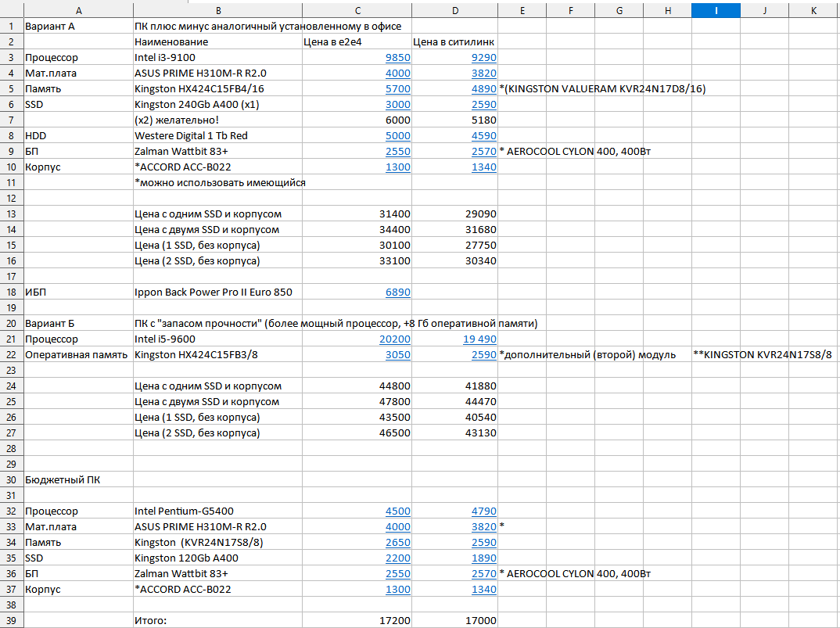
Task: Click row header 39
Action: tap(11, 621)
